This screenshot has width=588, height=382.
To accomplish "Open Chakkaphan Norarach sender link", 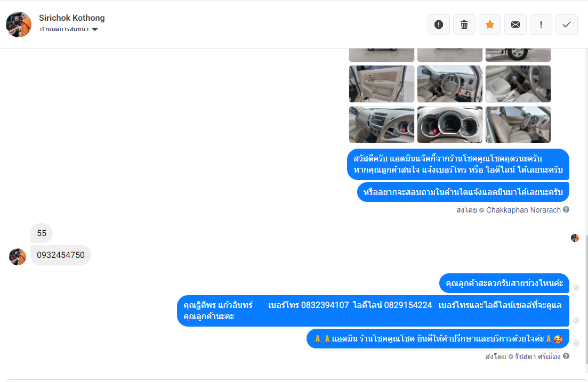I will pos(523,210).
